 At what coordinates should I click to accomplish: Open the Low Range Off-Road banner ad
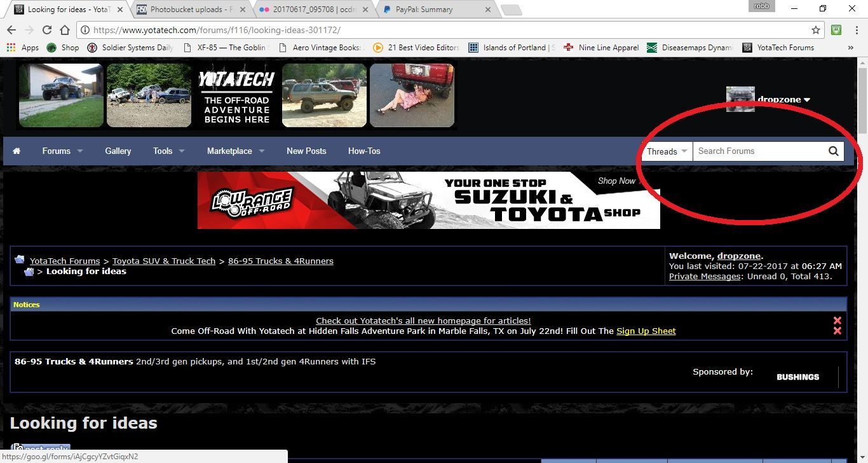428,200
